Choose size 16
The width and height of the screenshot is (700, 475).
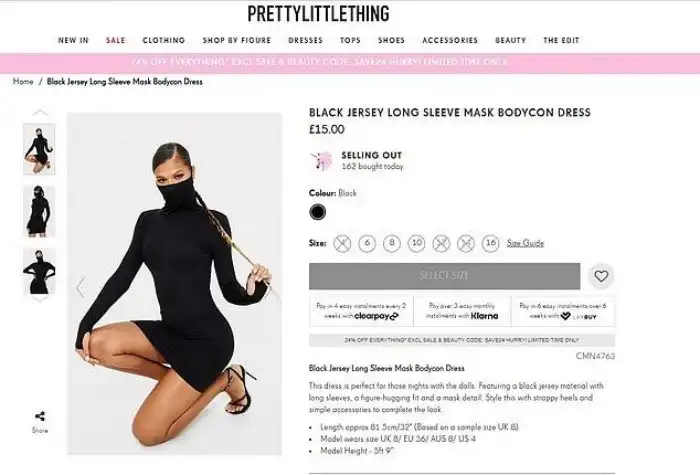tap(490, 243)
